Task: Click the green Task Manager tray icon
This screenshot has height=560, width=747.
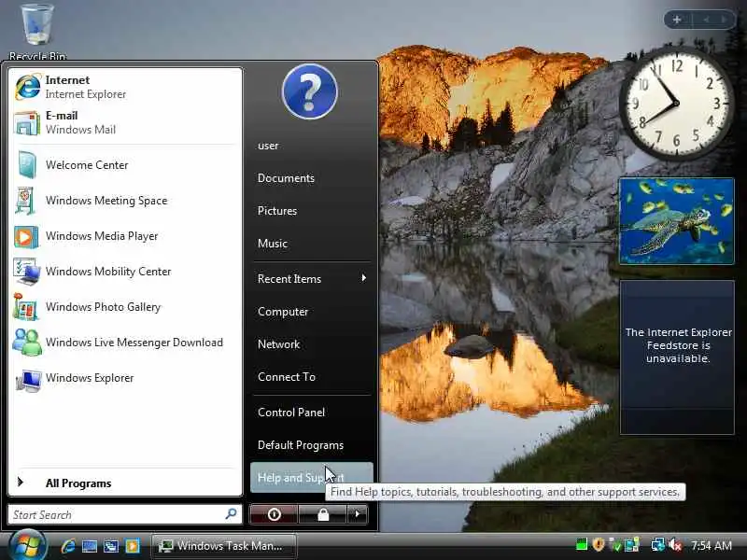Action: pyautogui.click(x=581, y=544)
